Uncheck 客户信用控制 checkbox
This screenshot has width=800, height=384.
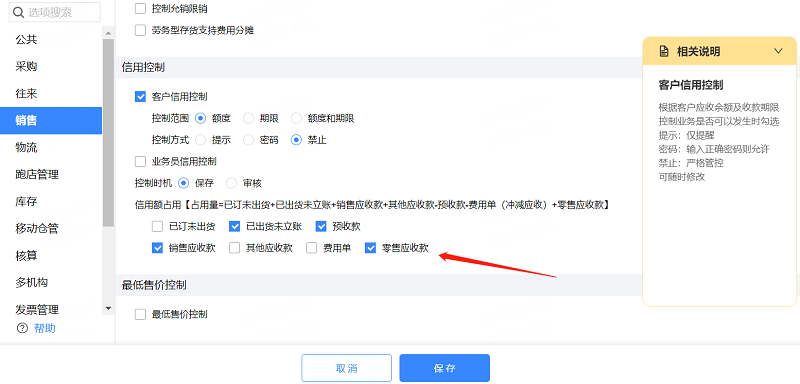tap(140, 96)
